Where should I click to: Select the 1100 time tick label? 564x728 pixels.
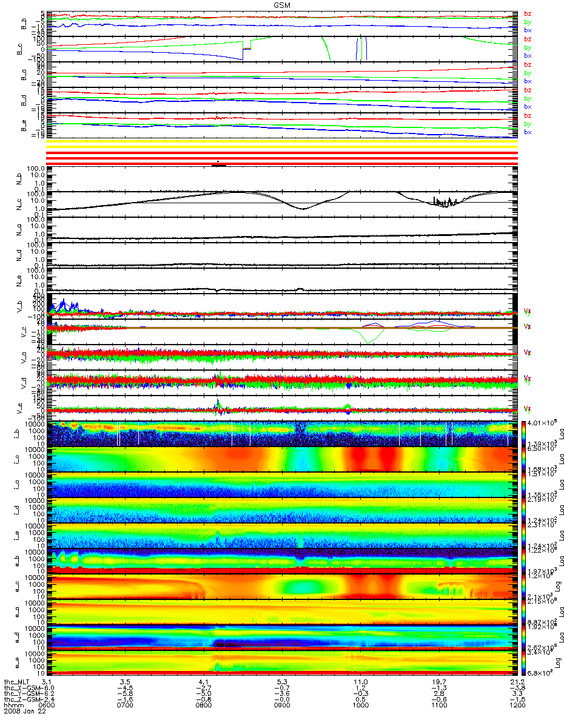439,705
